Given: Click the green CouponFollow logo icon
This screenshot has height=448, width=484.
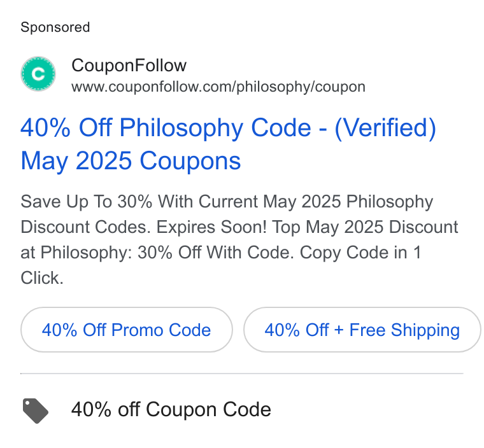Looking at the screenshot, I should tap(38, 74).
